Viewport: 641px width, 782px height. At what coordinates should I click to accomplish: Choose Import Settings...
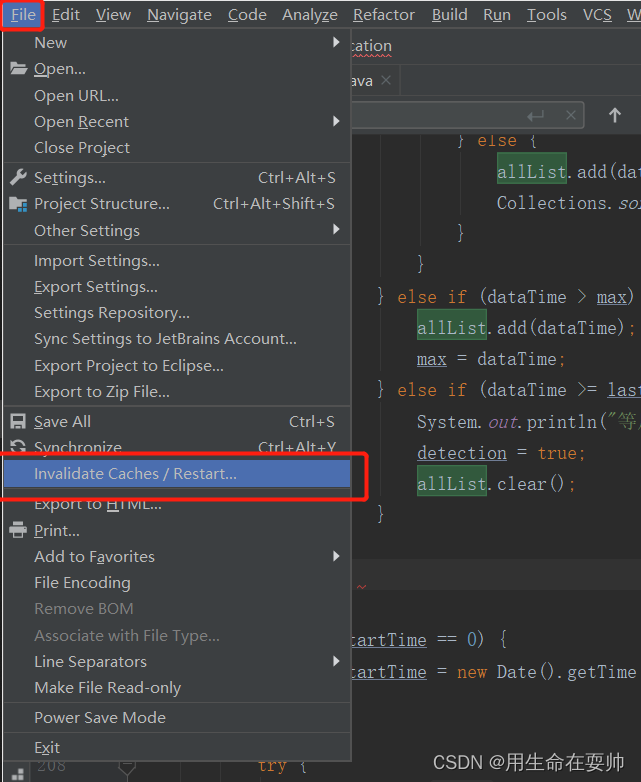pos(177,261)
